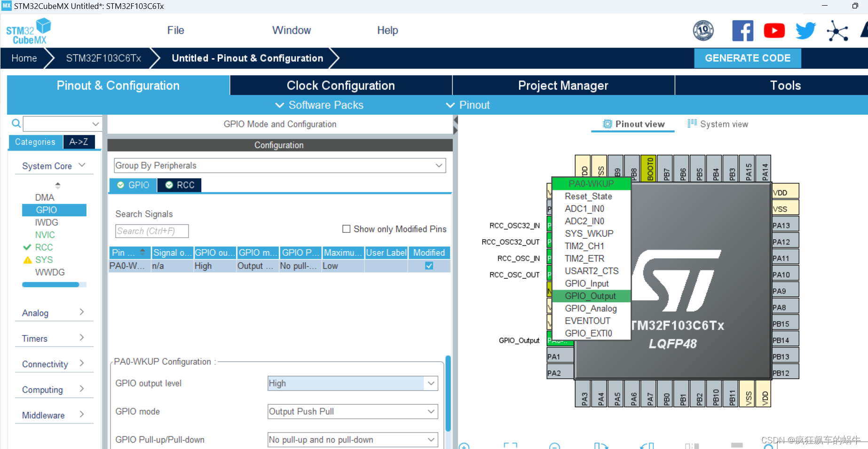Select Reset_State in the pin context menu

591,196
